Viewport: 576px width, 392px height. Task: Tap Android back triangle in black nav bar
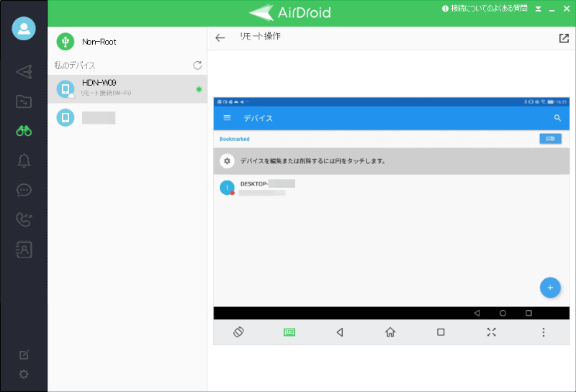[x=477, y=313]
